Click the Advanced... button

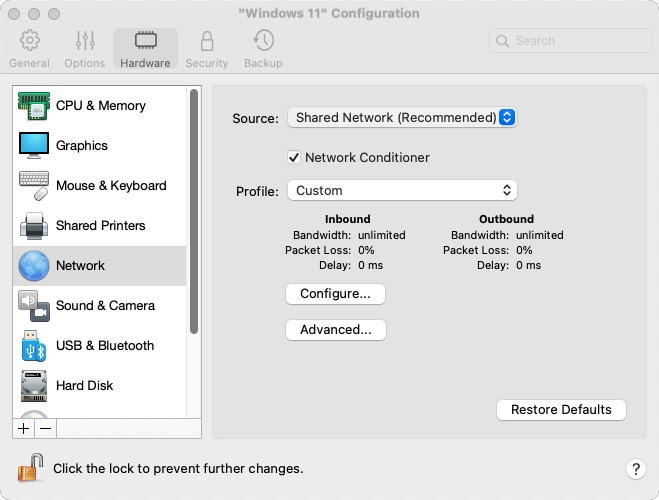tap(336, 330)
